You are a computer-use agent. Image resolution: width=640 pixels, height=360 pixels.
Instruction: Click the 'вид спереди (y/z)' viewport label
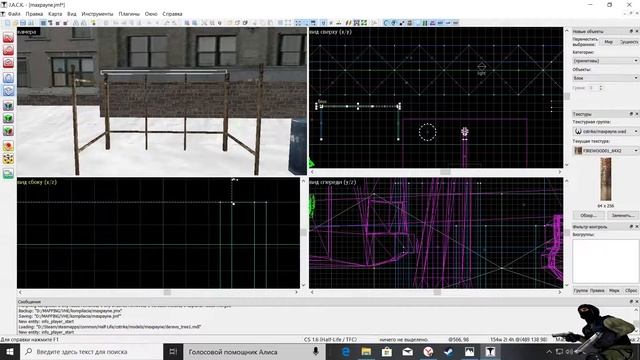click(x=333, y=182)
